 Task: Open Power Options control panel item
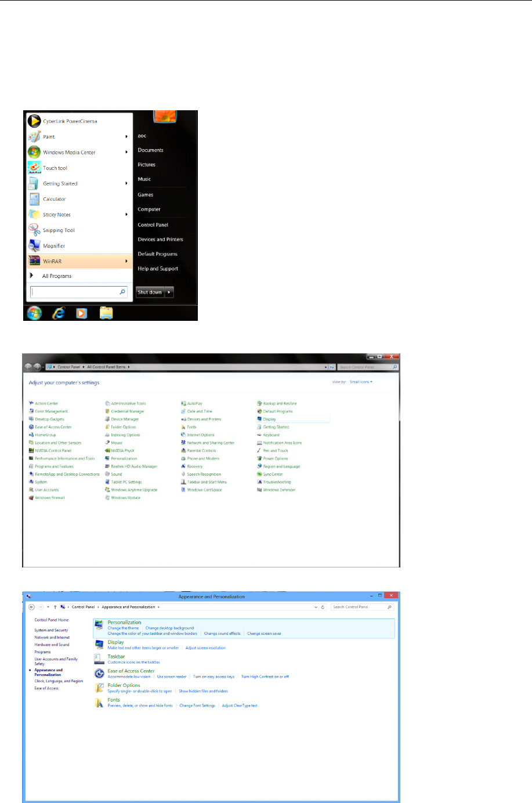275,458
